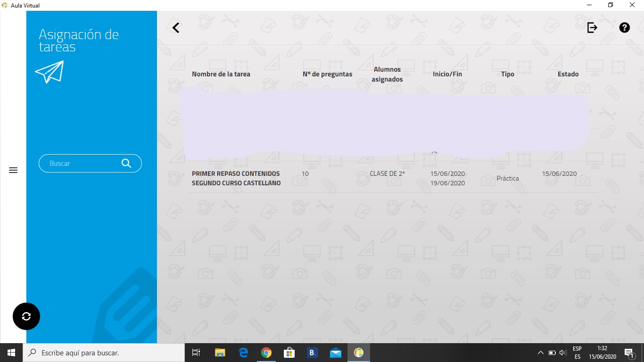Image resolution: width=644 pixels, height=362 pixels.
Task: Open the help question mark icon
Action: pyautogui.click(x=624, y=28)
